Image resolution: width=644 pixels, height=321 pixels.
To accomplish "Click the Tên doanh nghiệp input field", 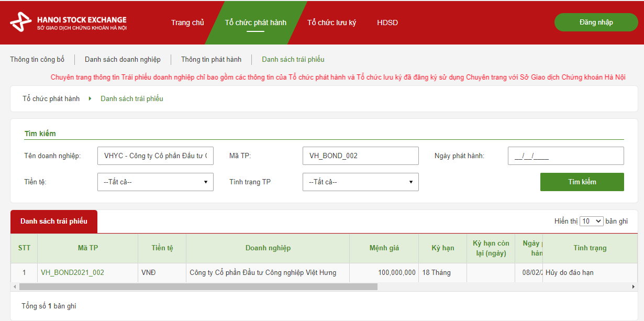I will click(155, 156).
